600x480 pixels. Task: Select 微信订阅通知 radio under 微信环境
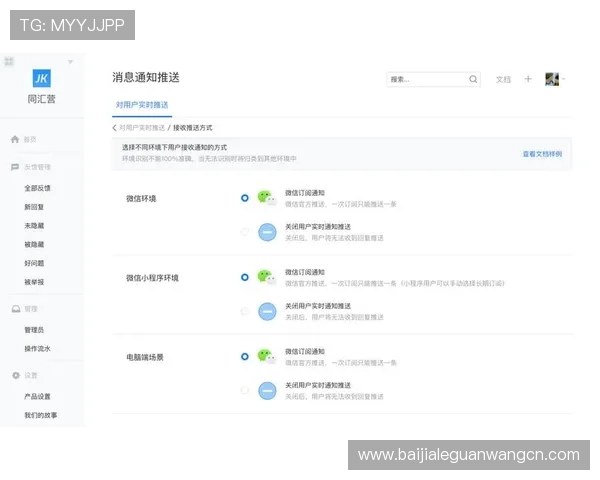point(245,198)
